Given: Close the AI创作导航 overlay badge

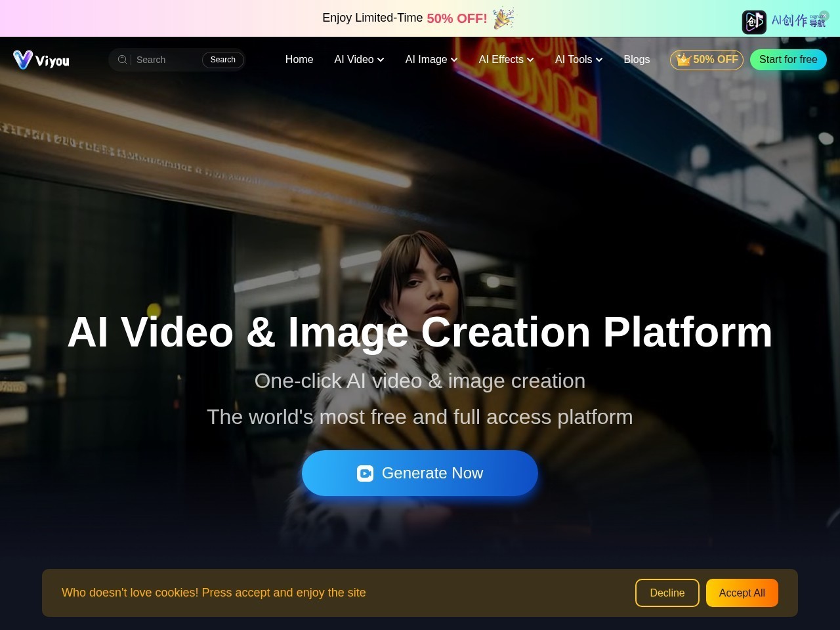Looking at the screenshot, I should (x=825, y=15).
